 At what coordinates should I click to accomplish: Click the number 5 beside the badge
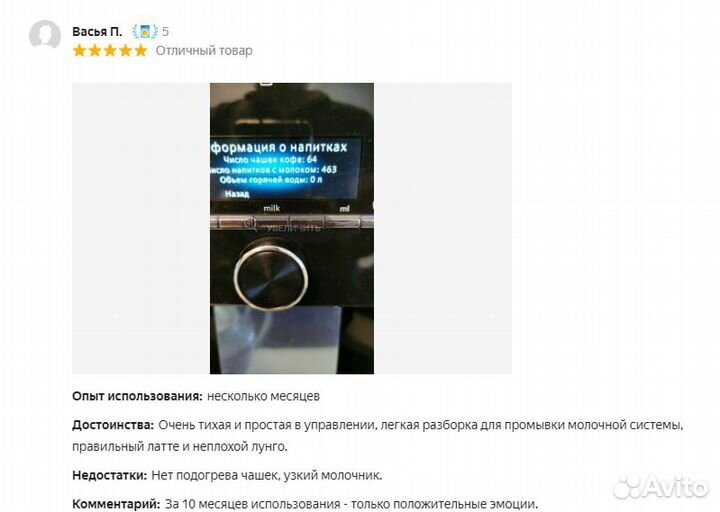(165, 32)
